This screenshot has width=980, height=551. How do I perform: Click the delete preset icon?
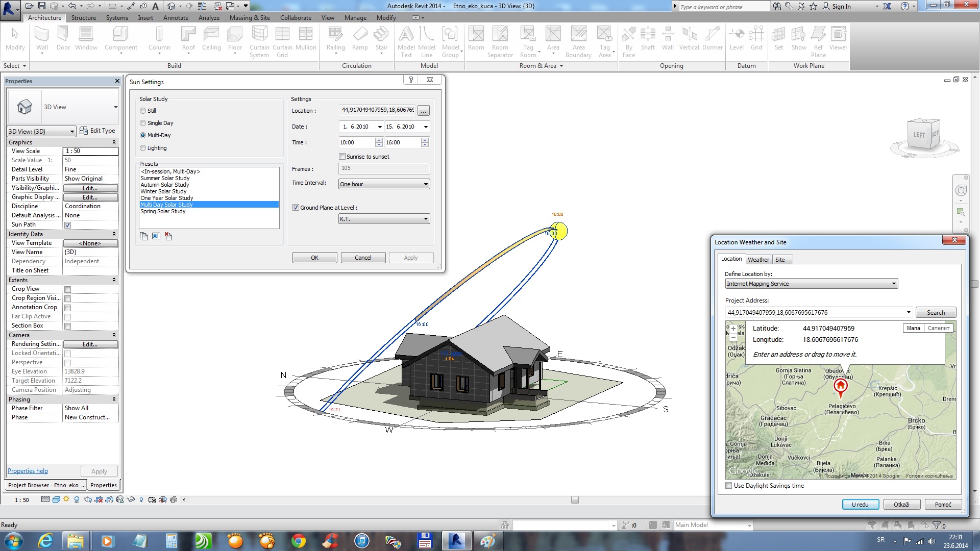tap(168, 236)
